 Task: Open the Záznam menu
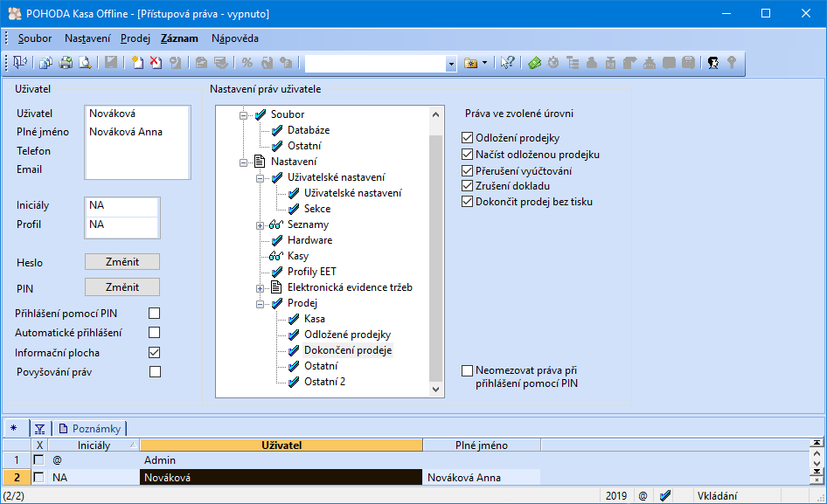179,38
